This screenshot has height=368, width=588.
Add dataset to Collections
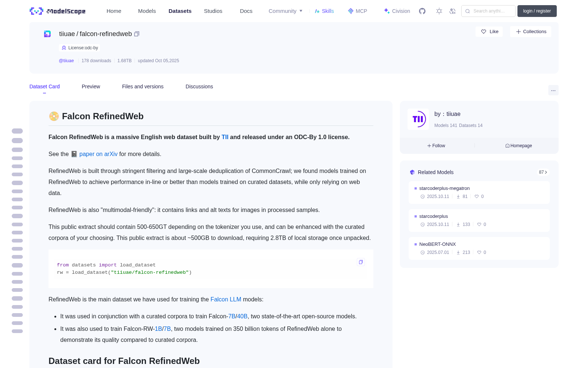(x=531, y=32)
